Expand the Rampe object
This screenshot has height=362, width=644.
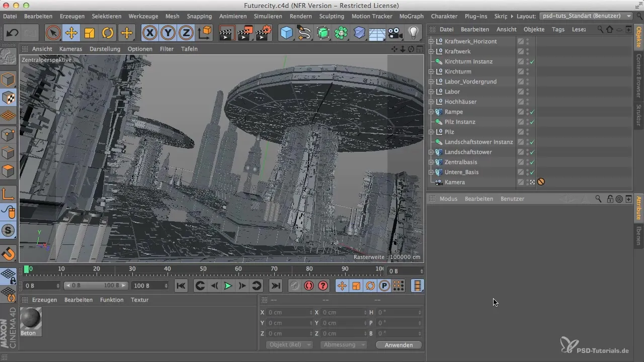(x=431, y=112)
